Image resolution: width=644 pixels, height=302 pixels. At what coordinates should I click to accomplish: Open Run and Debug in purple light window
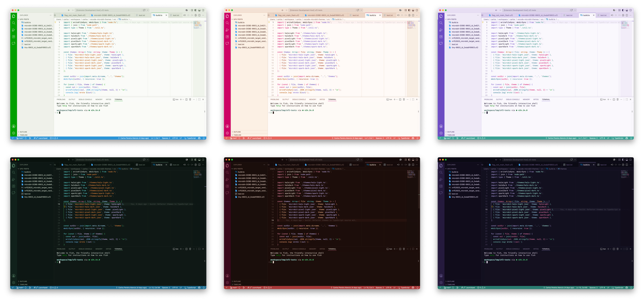tap(441, 30)
